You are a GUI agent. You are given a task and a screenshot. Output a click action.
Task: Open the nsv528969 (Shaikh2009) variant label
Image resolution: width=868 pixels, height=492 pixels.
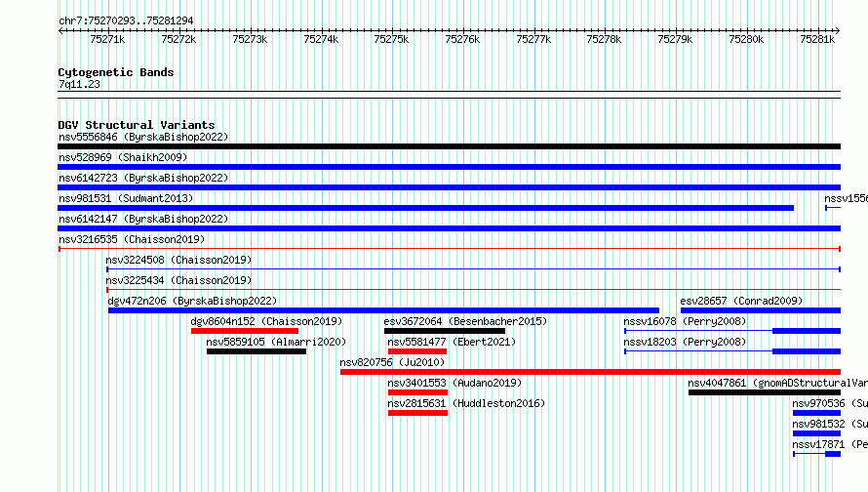(x=123, y=157)
